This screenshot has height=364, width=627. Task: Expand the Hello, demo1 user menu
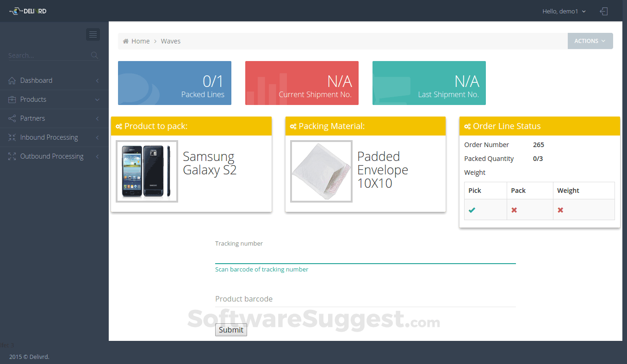pyautogui.click(x=564, y=11)
